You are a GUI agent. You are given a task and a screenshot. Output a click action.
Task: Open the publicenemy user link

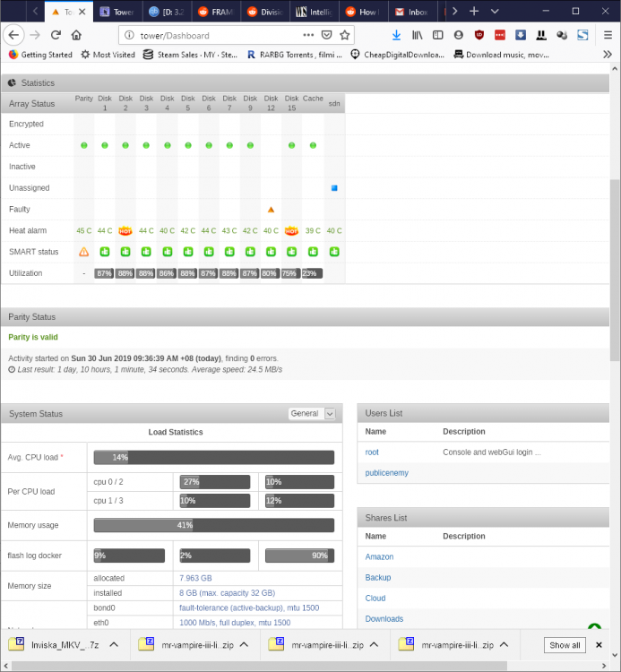[386, 473]
